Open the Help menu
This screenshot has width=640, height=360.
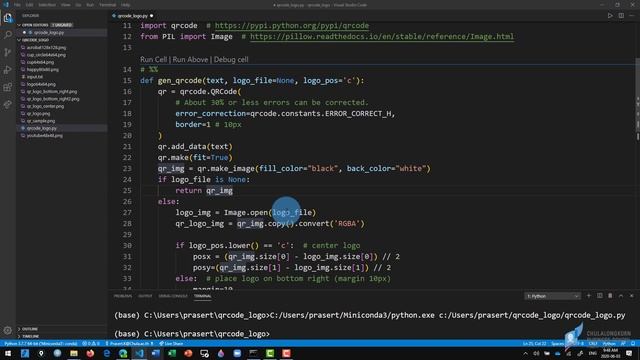tap(125, 5)
